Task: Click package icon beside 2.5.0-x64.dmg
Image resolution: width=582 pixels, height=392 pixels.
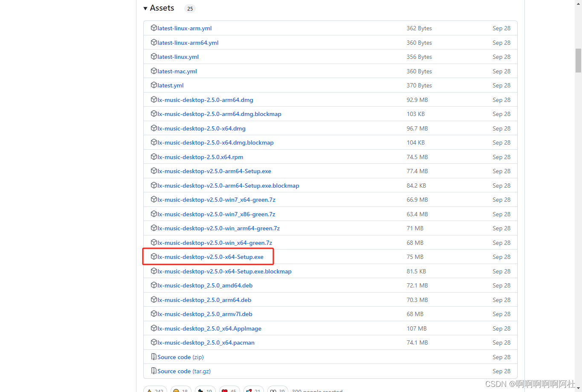Action: 154,128
